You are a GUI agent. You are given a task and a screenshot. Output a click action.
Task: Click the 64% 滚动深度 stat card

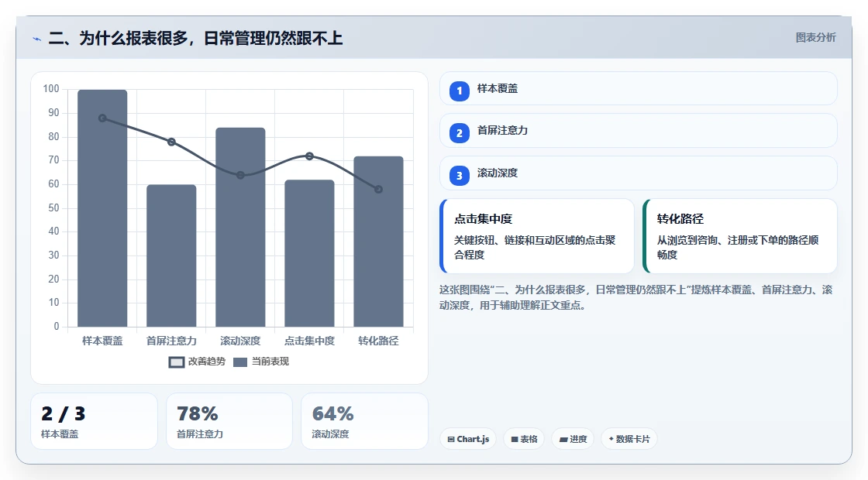pos(364,421)
